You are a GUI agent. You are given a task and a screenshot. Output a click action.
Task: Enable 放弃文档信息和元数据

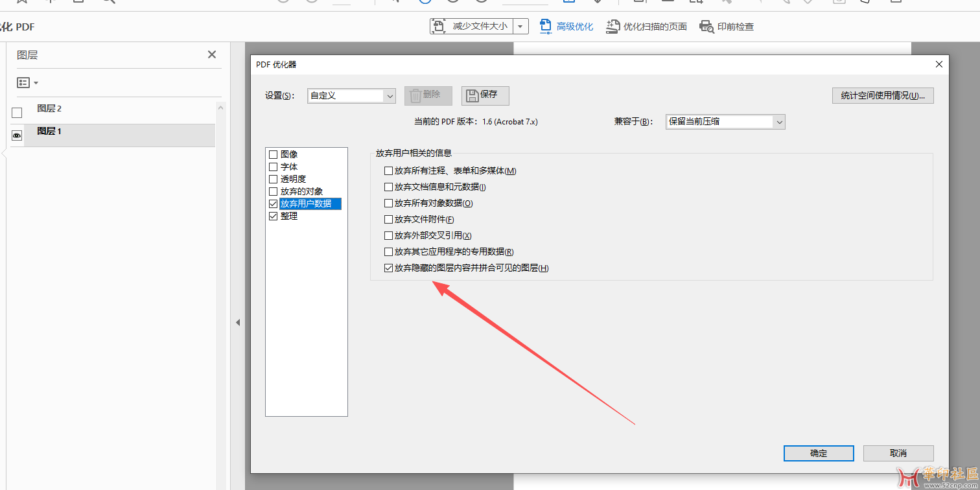tap(388, 187)
